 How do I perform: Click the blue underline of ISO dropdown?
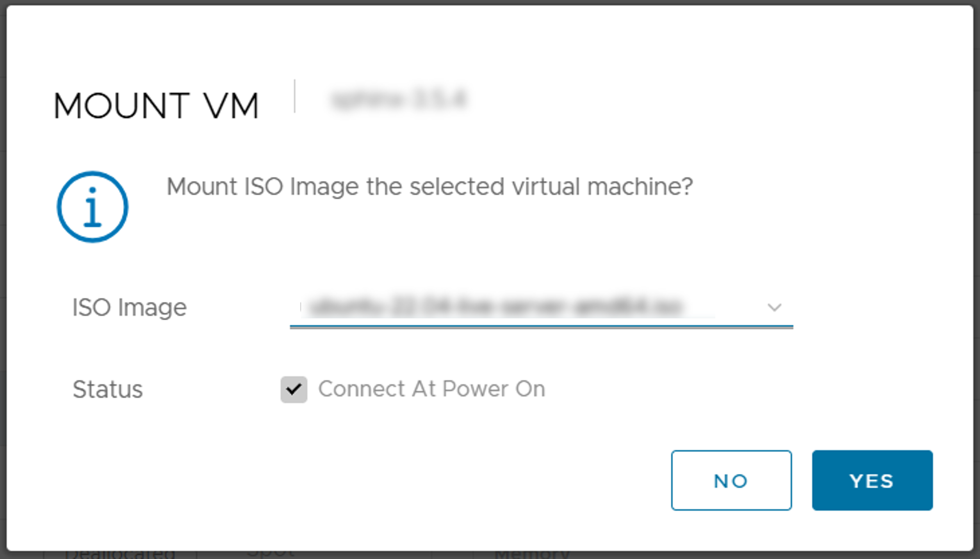pos(541,326)
